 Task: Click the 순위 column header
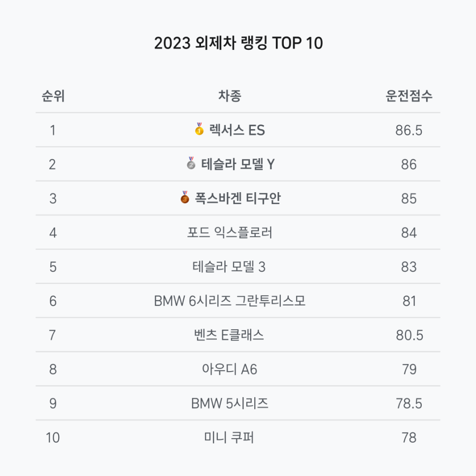pyautogui.click(x=53, y=96)
